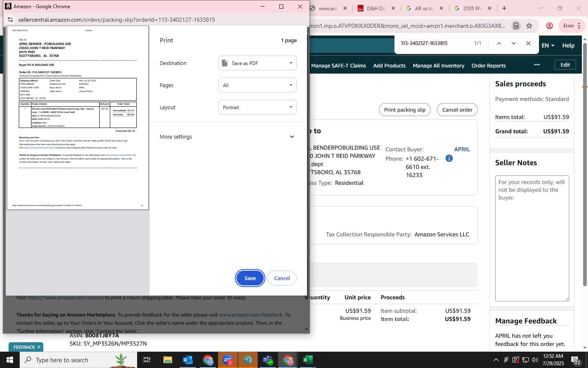Show hidden system tray icons
The image size is (588, 368).
pyautogui.click(x=496, y=360)
